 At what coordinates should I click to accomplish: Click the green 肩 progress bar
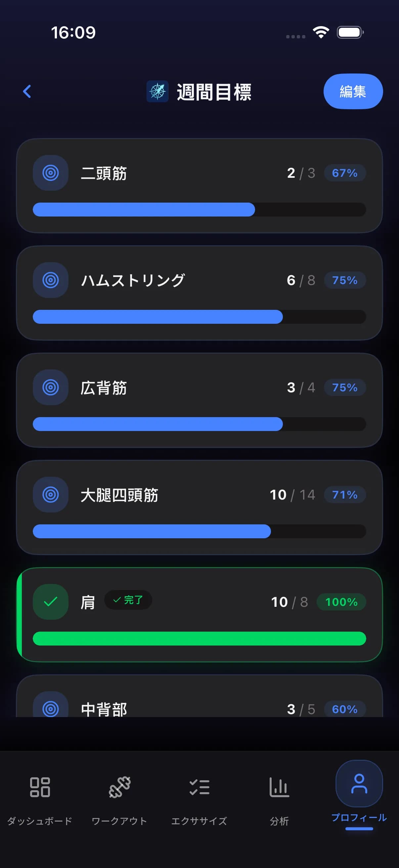[199, 639]
